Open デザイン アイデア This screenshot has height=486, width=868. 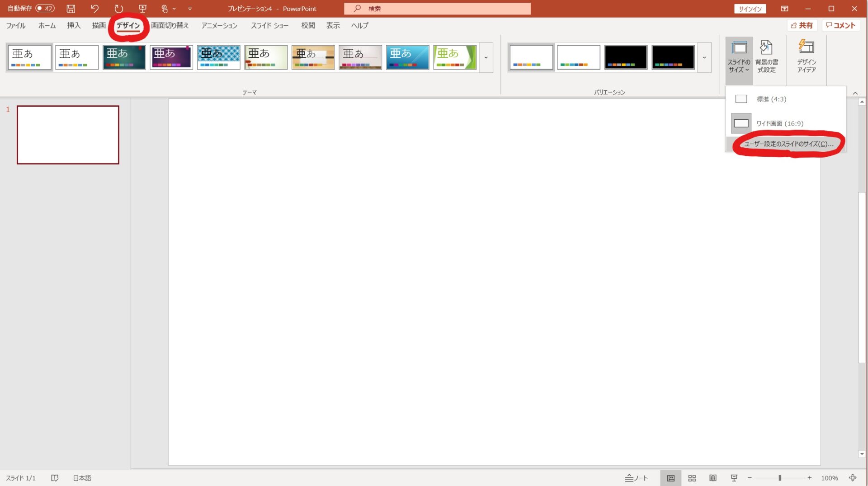pyautogui.click(x=807, y=57)
